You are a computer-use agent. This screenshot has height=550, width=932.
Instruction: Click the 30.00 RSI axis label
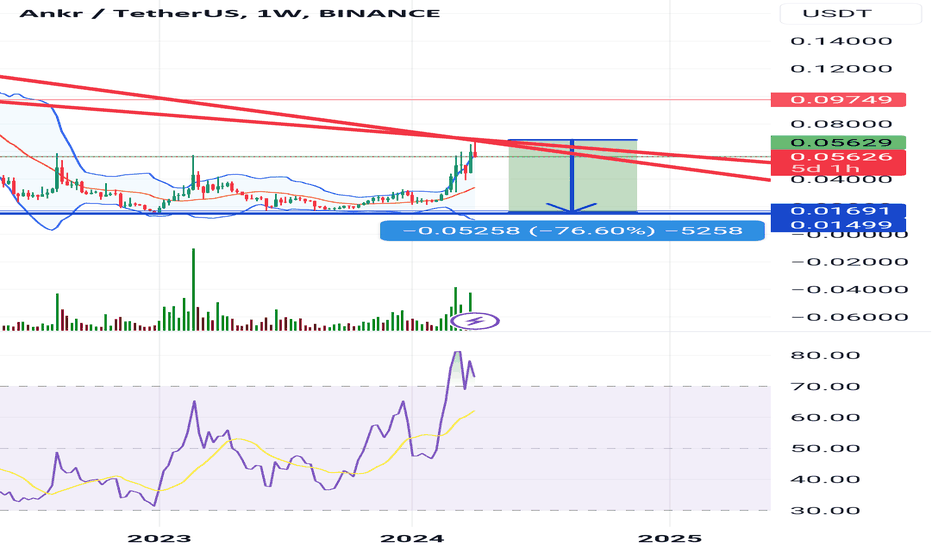pos(826,510)
